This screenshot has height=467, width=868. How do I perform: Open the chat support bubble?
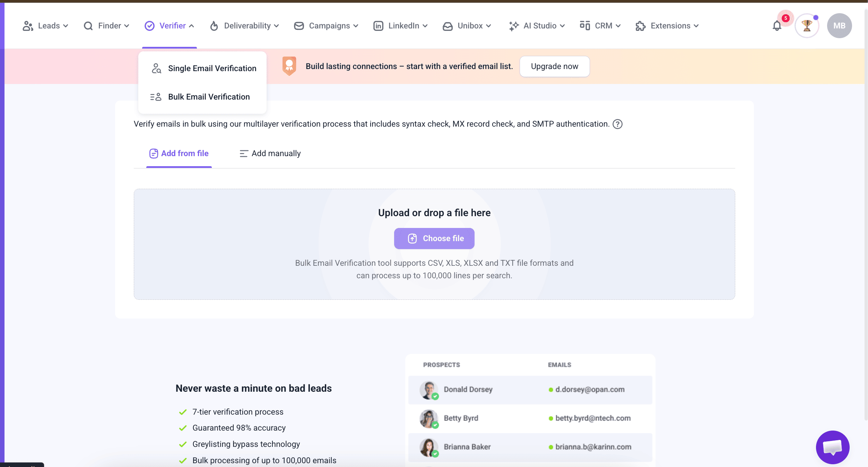832,447
